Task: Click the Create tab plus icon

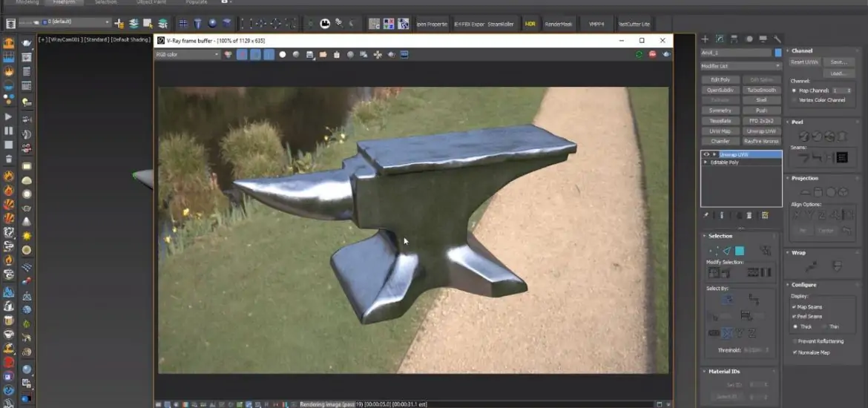Action: pyautogui.click(x=705, y=39)
